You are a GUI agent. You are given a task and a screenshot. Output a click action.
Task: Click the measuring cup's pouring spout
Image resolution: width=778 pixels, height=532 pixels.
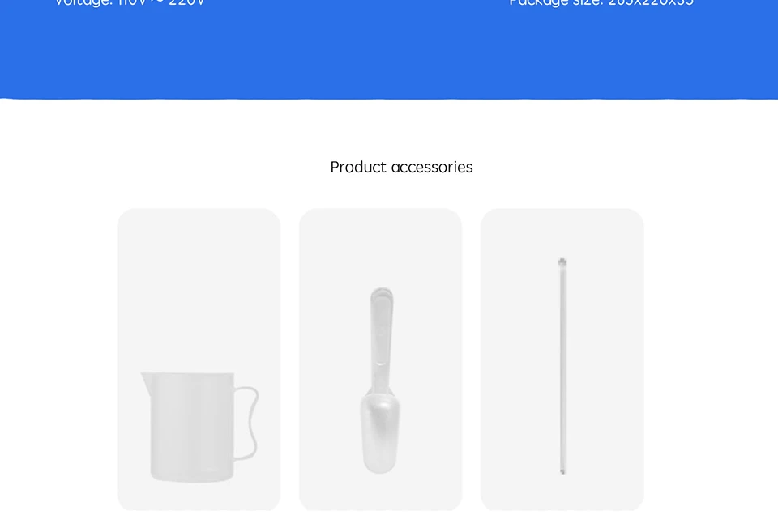click(146, 381)
